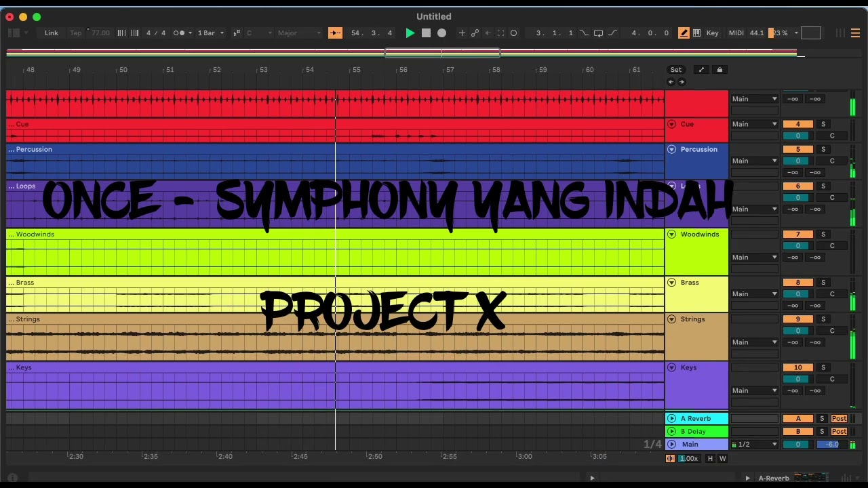
Task: Click the waveform vertical zoom icon
Action: click(671, 459)
